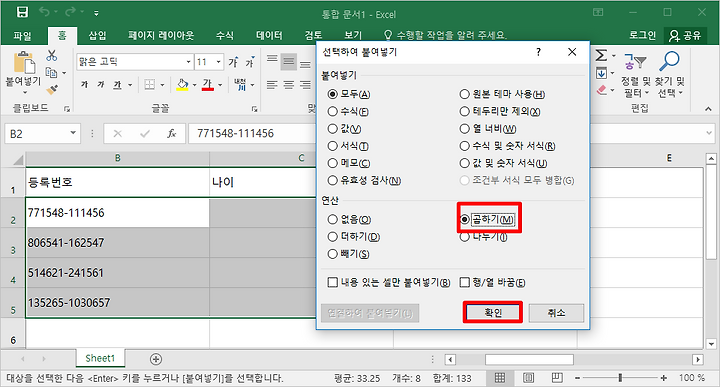The width and height of the screenshot is (720, 387).
Task: Apply italic formatting 가 icon
Action: [101, 84]
